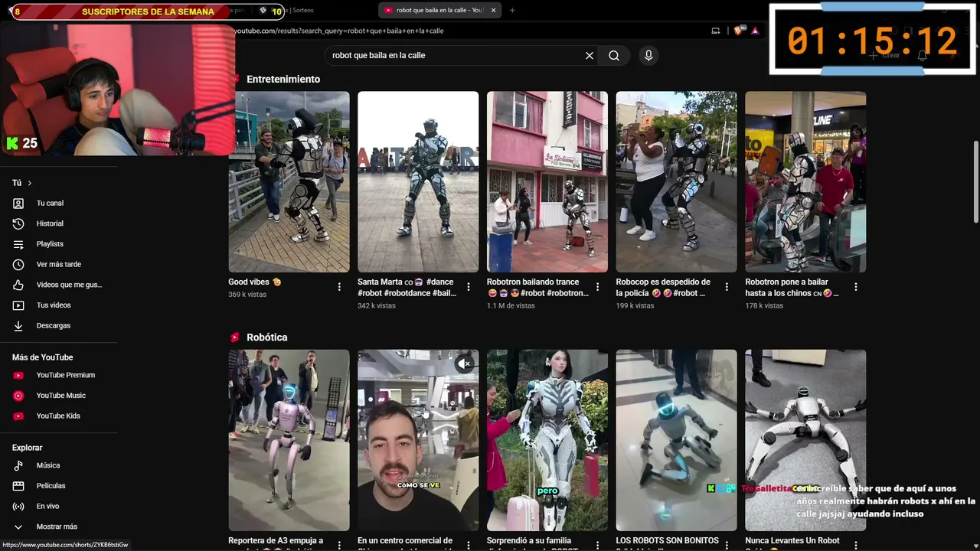The height and width of the screenshot is (551, 980).
Task: Unmute the previewing short with speaker icon
Action: [465, 364]
